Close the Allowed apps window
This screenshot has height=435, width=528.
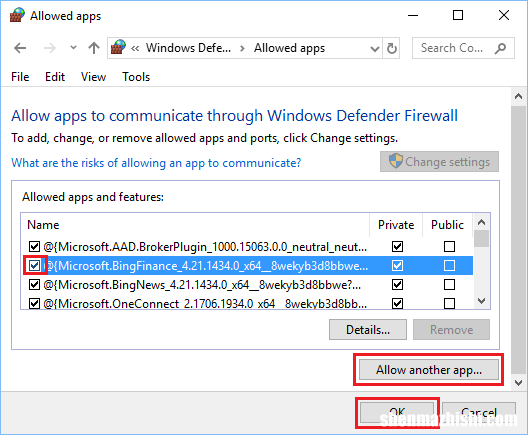(504, 15)
